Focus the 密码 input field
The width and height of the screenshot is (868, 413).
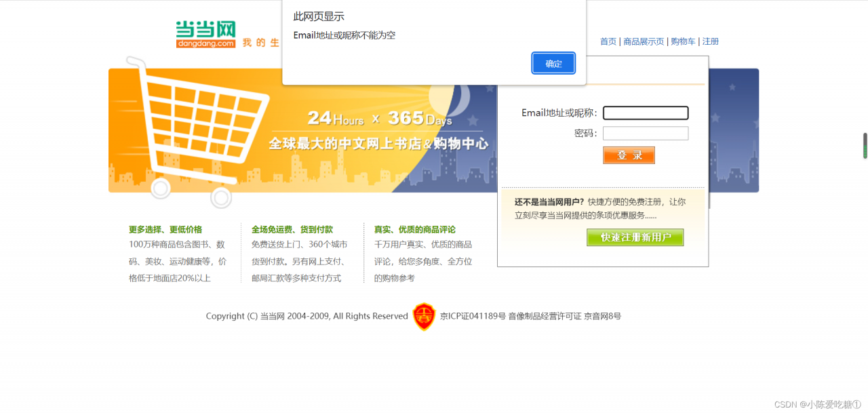646,133
